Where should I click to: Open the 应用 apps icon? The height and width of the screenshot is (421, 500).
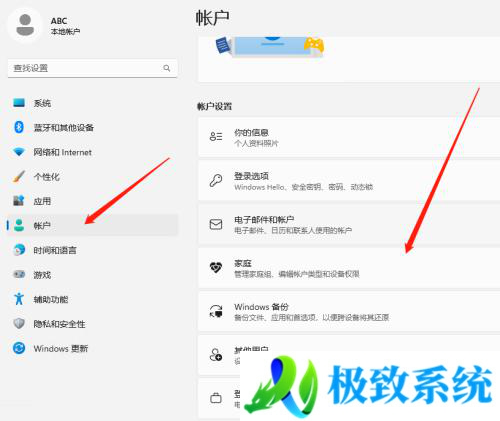click(x=19, y=201)
